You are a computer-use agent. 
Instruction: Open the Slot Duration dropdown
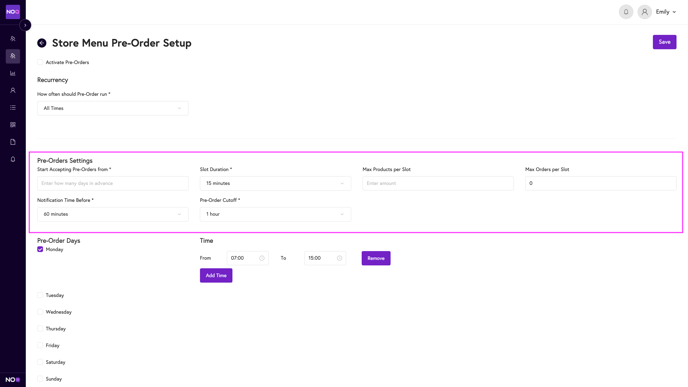point(275,183)
